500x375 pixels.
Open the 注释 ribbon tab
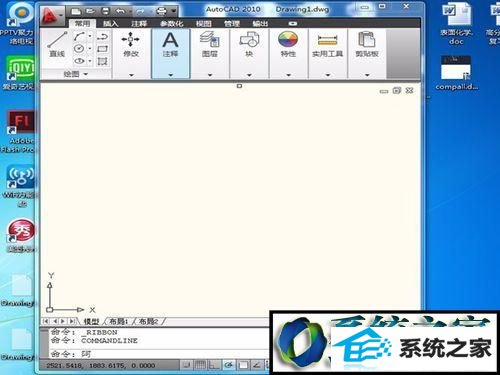pos(139,23)
